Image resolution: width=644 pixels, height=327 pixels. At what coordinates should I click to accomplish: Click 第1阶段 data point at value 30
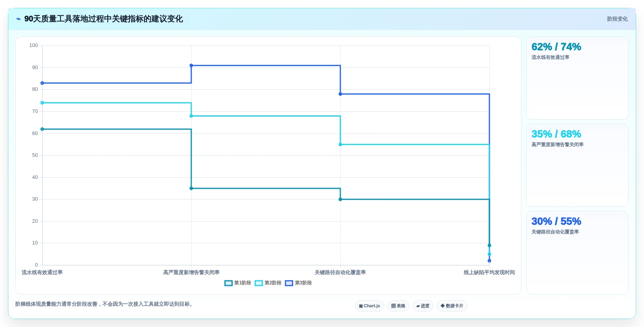tap(340, 199)
